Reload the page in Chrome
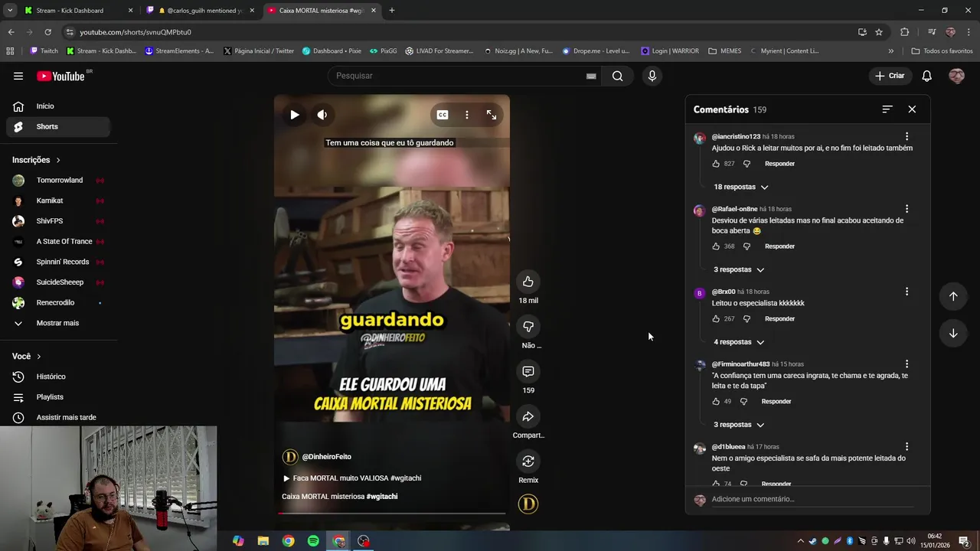 47,32
